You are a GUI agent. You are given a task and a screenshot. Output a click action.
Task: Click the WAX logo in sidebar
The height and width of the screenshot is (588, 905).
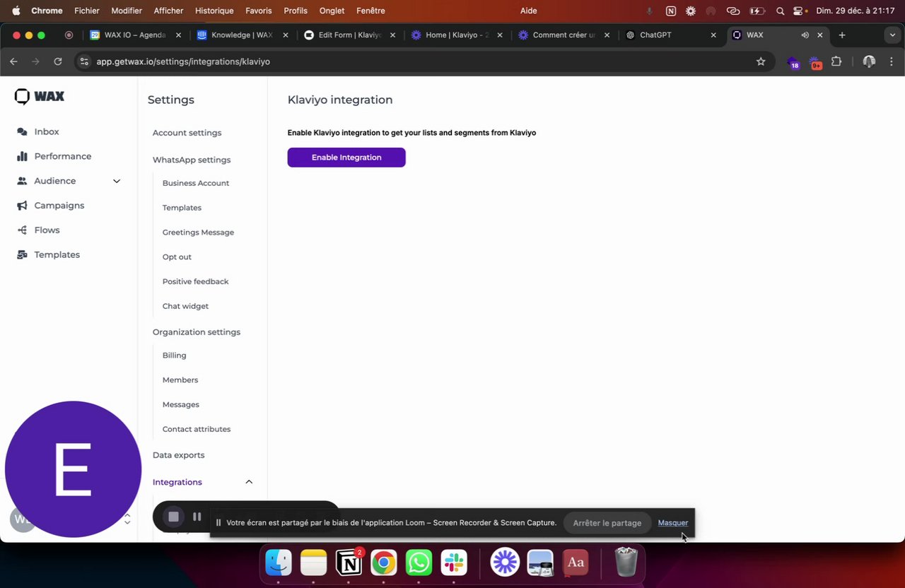[x=40, y=97]
